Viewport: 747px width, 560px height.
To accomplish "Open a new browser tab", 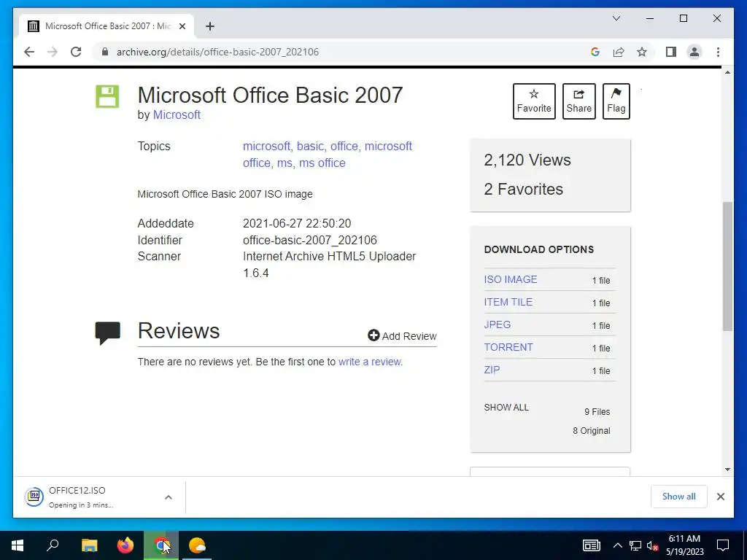I will click(x=209, y=26).
